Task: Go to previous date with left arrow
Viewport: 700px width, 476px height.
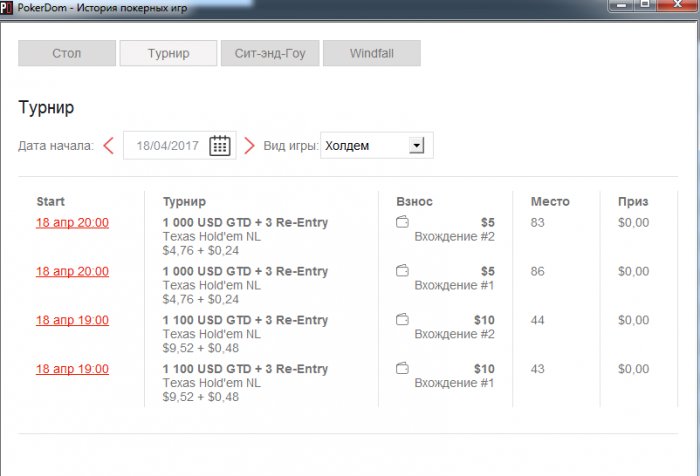Action: click(x=108, y=146)
